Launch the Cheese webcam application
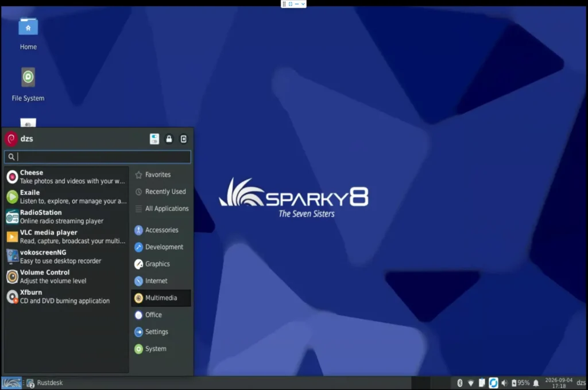Image resolution: width=588 pixels, height=390 pixels. pyautogui.click(x=67, y=177)
